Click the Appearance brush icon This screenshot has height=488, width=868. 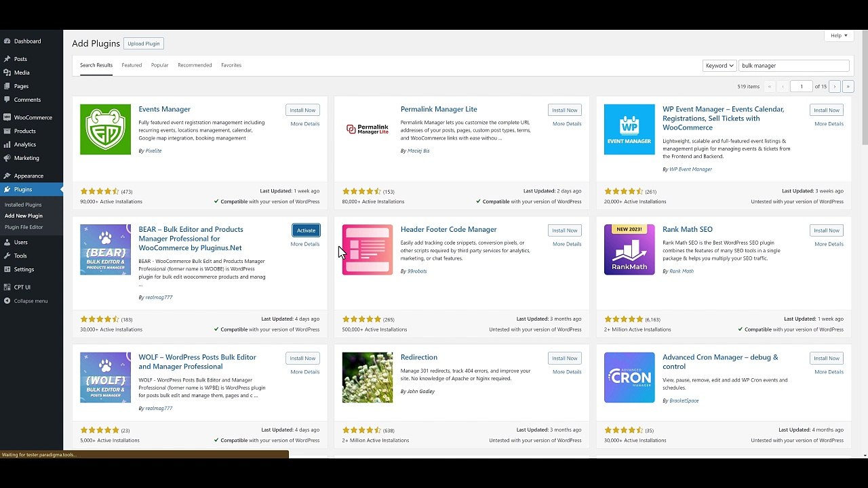tap(7, 176)
